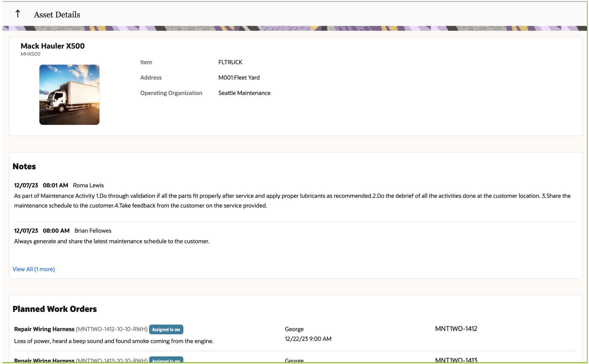Viewport: 589px width, 364px height.
Task: Select assignee George on the first work order
Action: pos(294,329)
